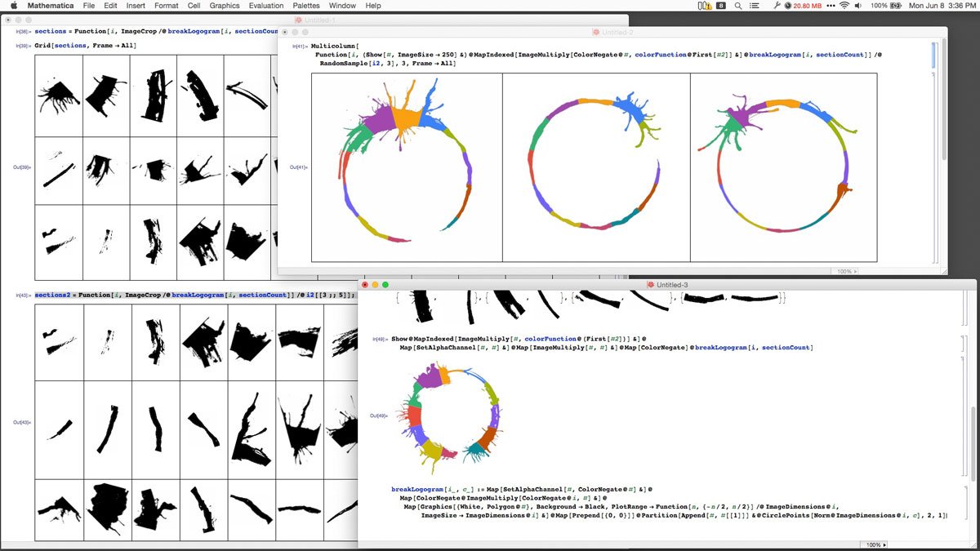
Task: Open the 100% magnification dropdown in Untitled-3
Action: click(x=875, y=544)
